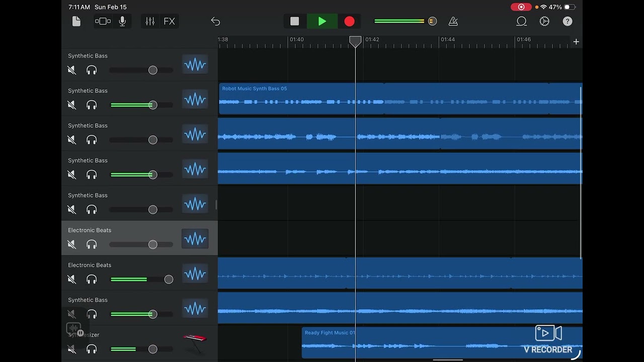This screenshot has width=644, height=362.
Task: Mute the Robot Music Synth Bass 05 track
Action: [x=72, y=105]
